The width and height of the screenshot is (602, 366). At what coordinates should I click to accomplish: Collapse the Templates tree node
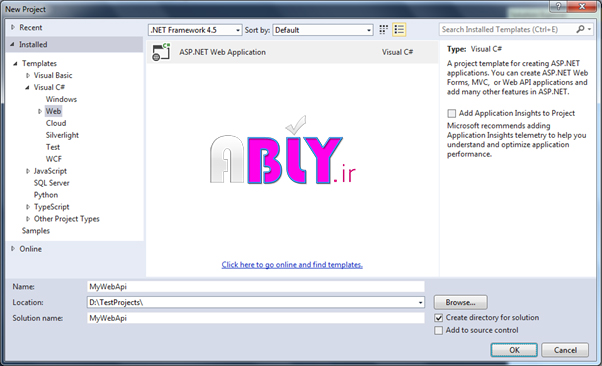coord(15,63)
